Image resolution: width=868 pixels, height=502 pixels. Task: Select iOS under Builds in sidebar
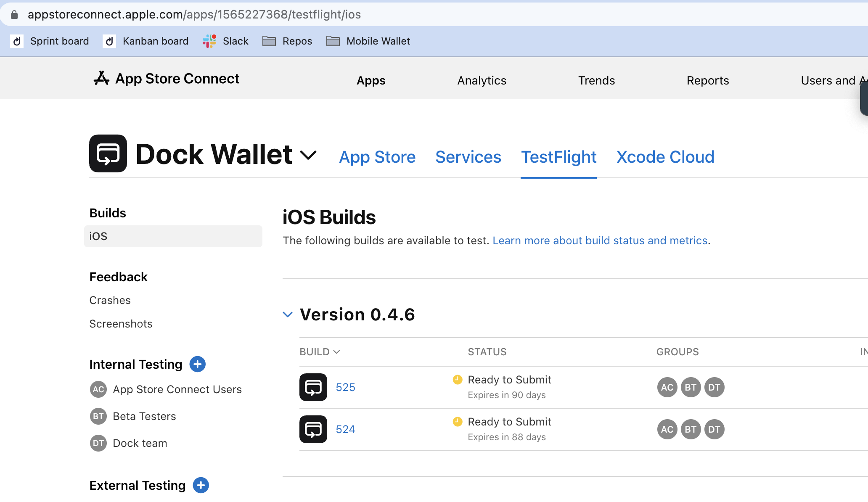coord(173,236)
